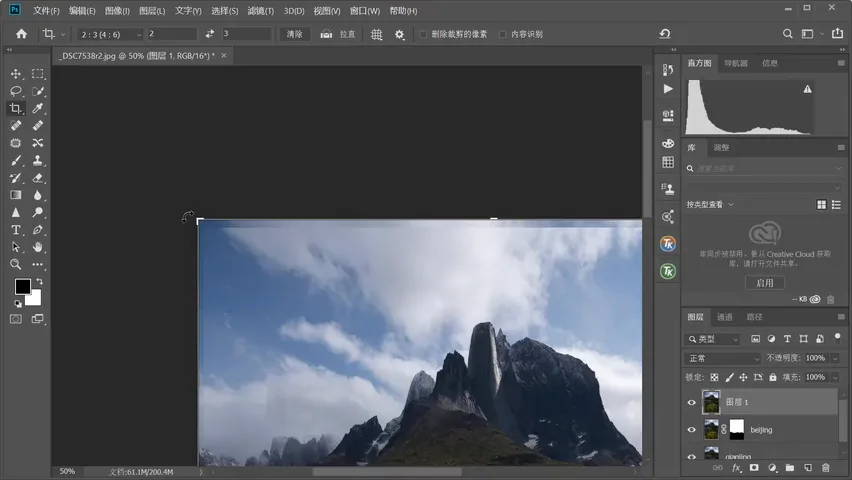
Task: Click the 启用 button in Libraries
Action: [x=765, y=283]
